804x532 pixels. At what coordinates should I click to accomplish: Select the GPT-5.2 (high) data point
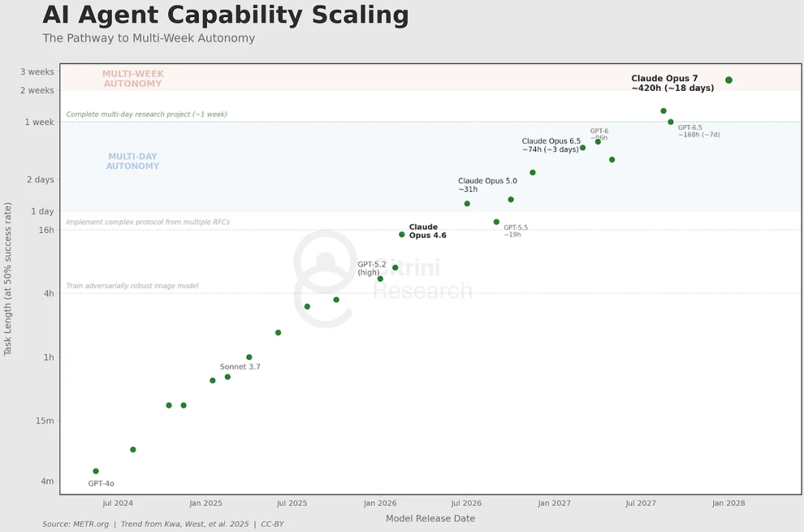380,279
